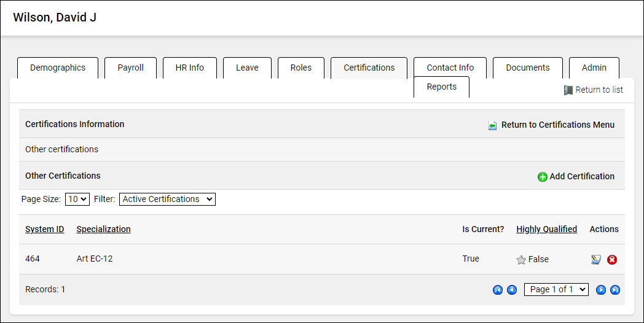Image resolution: width=644 pixels, height=323 pixels.
Task: Sort by the Specialization column header
Action: [103, 229]
